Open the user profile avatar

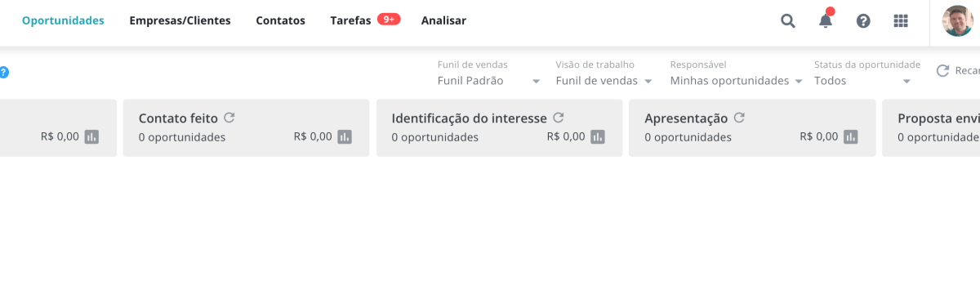(958, 21)
